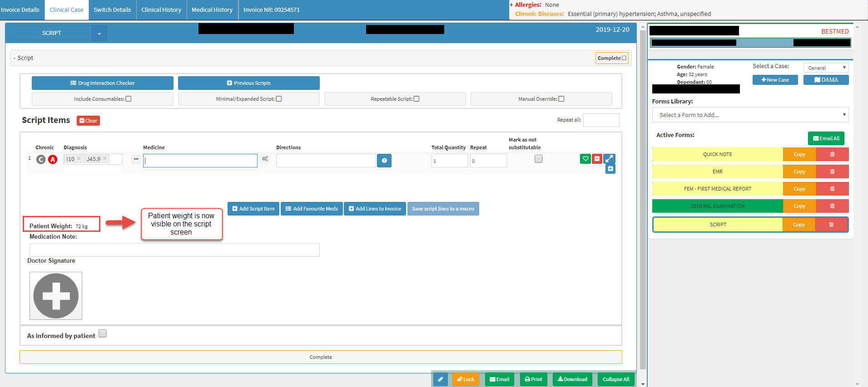The width and height of the screenshot is (868, 387).
Task: Open the Switch Details tab
Action: point(112,10)
